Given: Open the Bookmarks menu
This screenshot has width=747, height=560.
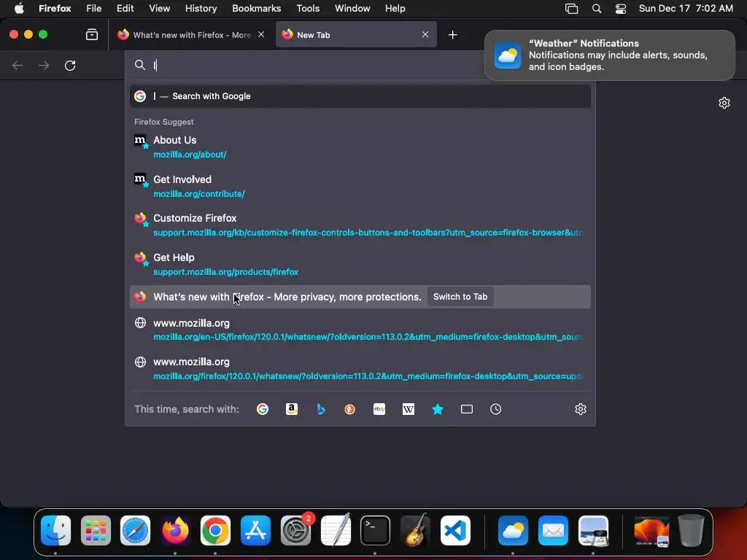Looking at the screenshot, I should point(256,9).
